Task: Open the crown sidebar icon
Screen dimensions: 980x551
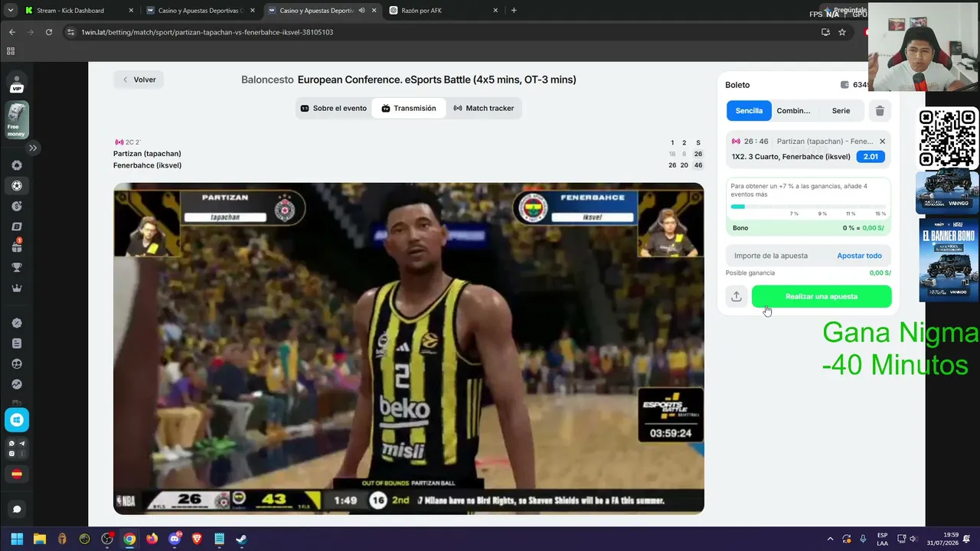Action: (17, 289)
